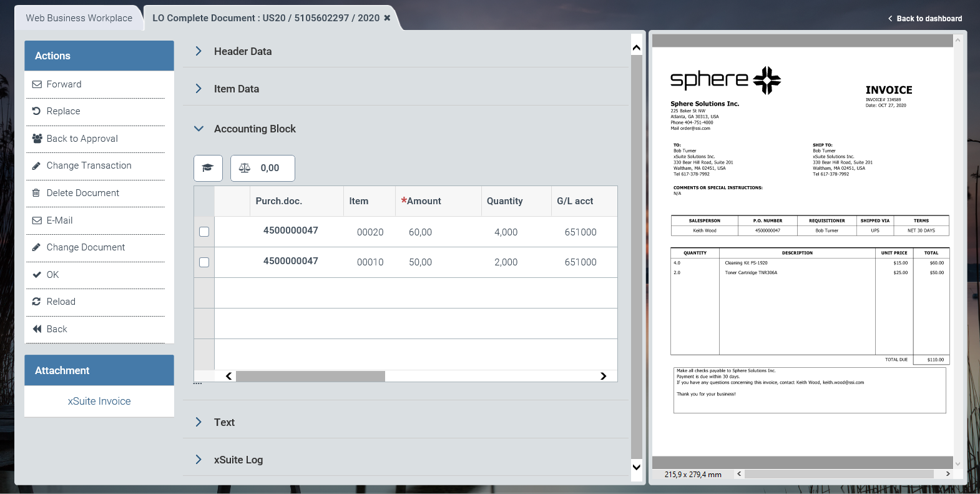
Task: Click the Amount cell showing 60,00
Action: tap(420, 232)
